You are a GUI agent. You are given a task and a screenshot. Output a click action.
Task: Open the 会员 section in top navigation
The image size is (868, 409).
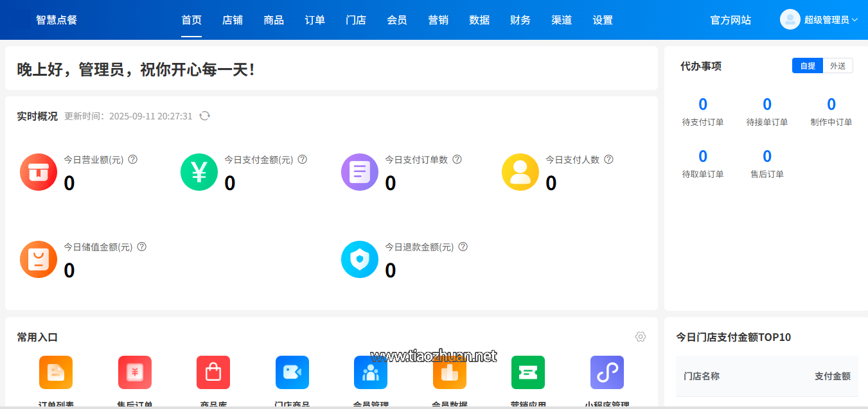click(397, 20)
